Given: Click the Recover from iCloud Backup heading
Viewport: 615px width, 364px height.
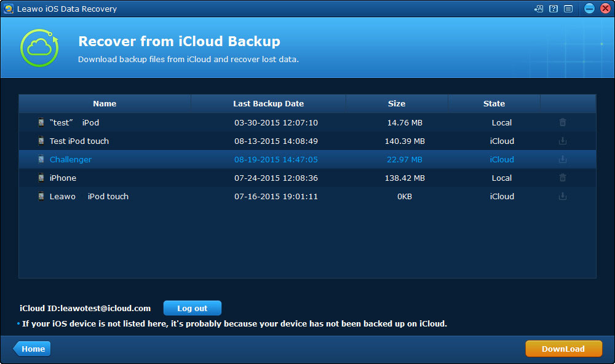Looking at the screenshot, I should click(179, 41).
